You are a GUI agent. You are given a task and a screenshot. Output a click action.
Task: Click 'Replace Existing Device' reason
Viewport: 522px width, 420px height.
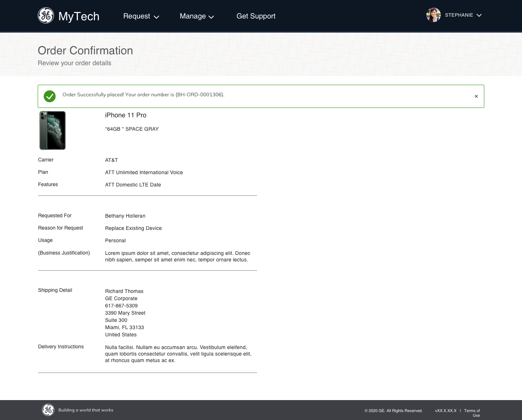click(133, 228)
